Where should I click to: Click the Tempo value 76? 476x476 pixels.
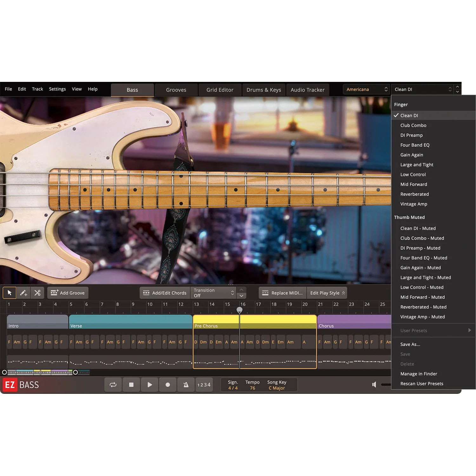tap(253, 388)
